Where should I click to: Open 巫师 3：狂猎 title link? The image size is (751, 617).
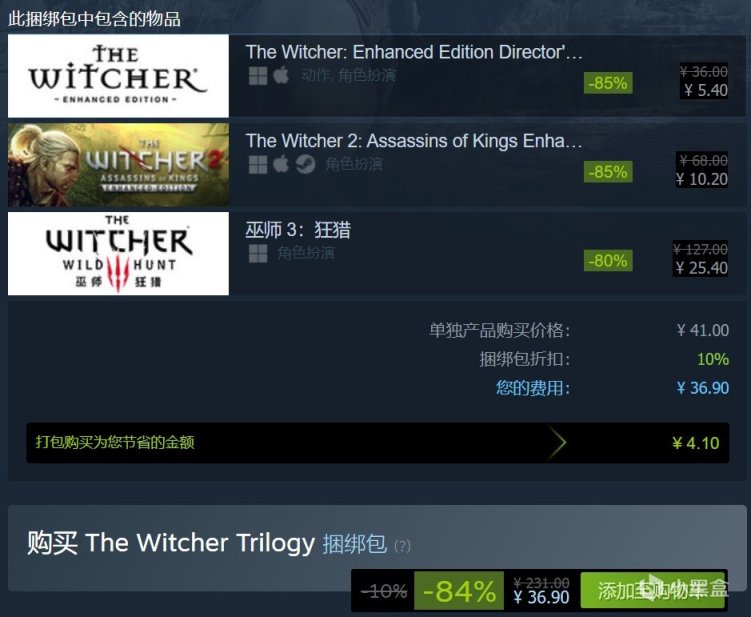pos(298,230)
